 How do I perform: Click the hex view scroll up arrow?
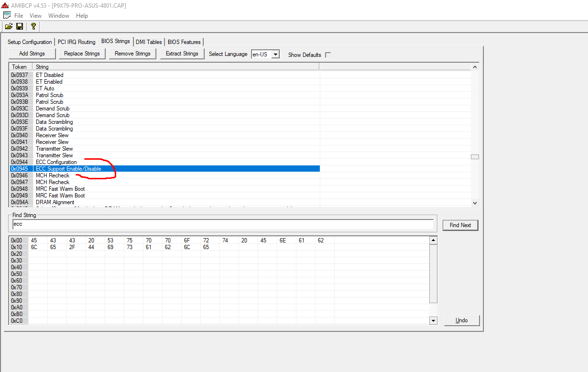pos(433,240)
